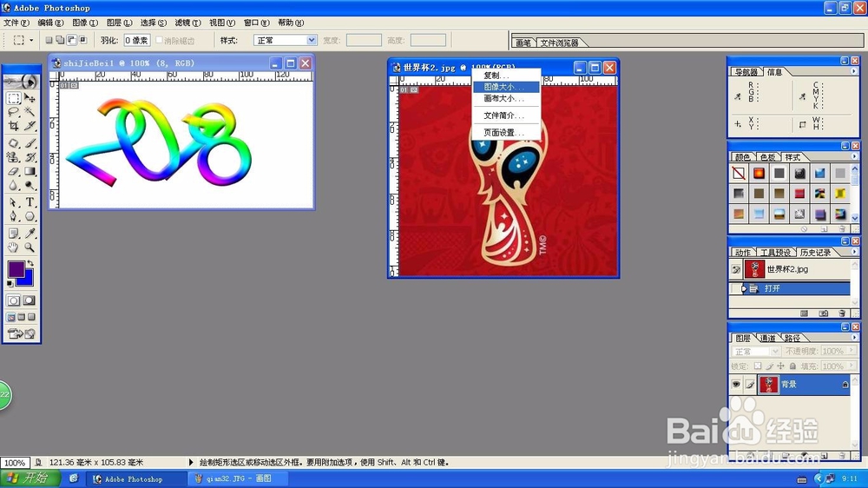The height and width of the screenshot is (488, 868).
Task: Switch to the 动作 actions tab
Action: [x=742, y=253]
